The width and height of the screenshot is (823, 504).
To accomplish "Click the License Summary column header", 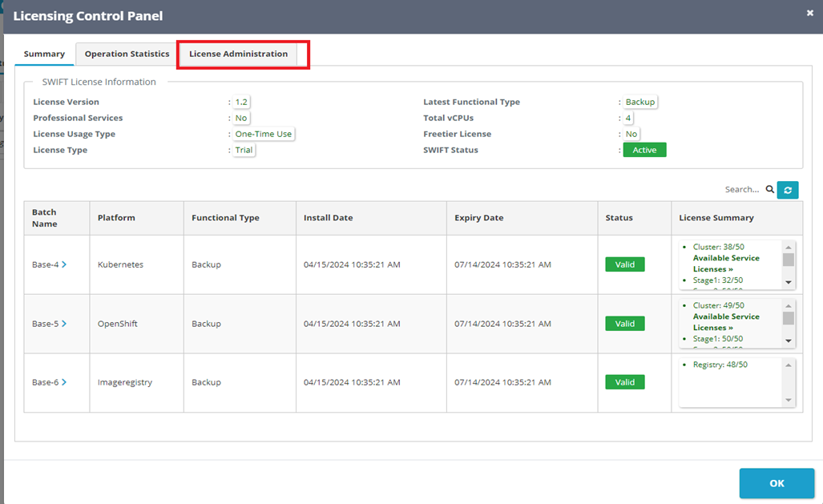I will point(737,218).
